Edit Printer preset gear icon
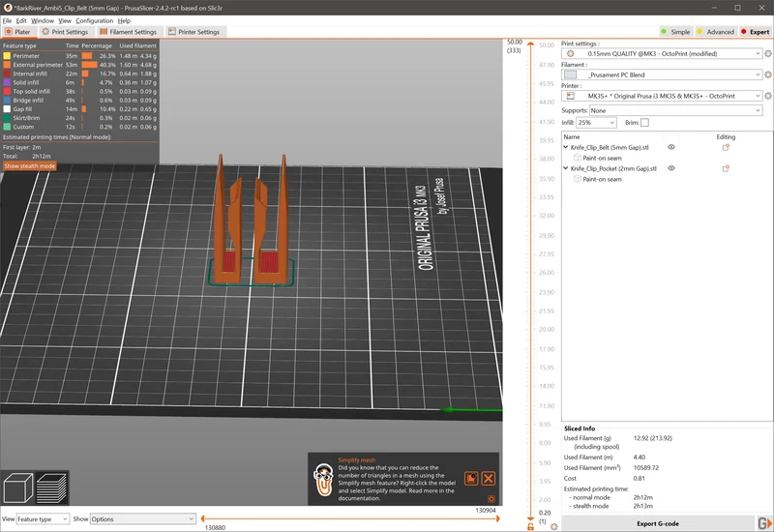774x532 pixels. 768,96
